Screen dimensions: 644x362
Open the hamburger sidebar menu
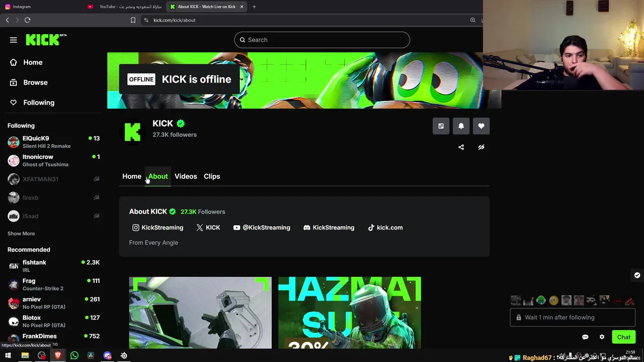14,40
